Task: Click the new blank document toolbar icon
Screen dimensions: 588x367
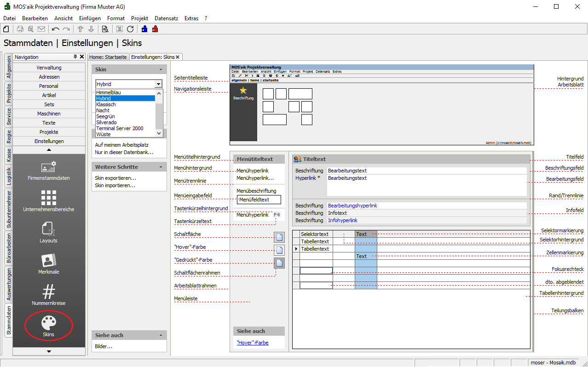Action: pos(6,29)
